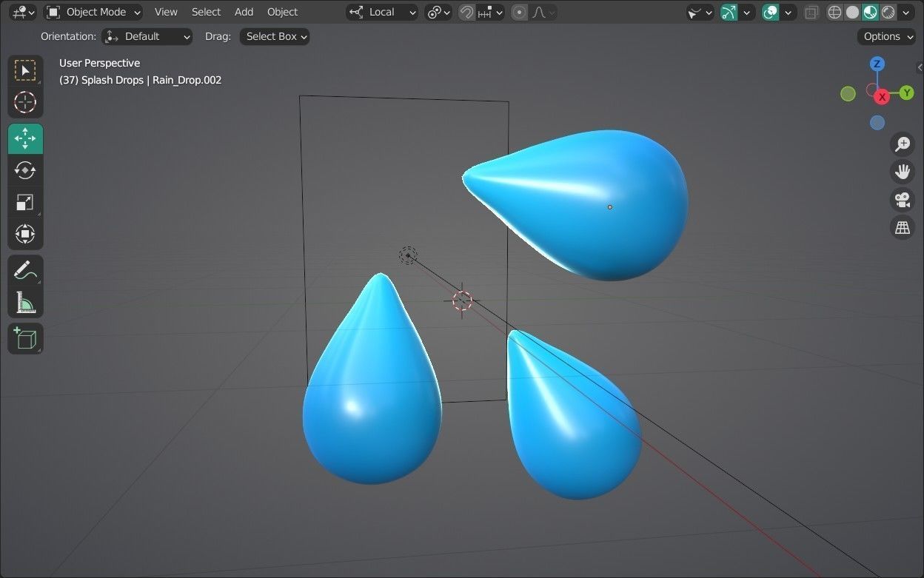Activate the Transform tool
Viewport: 924px width, 578px height.
pyautogui.click(x=25, y=234)
